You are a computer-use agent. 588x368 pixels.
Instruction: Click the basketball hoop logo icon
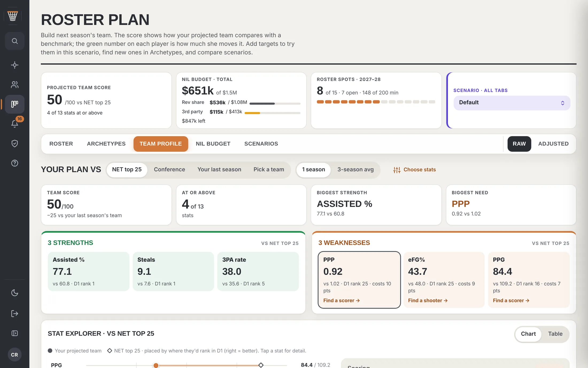tap(13, 16)
